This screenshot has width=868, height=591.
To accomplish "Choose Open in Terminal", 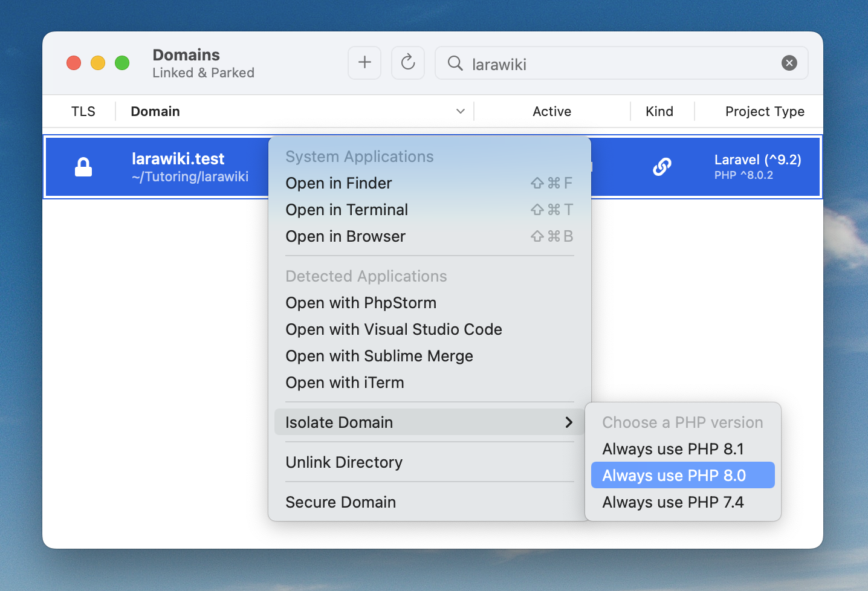I will [x=429, y=210].
